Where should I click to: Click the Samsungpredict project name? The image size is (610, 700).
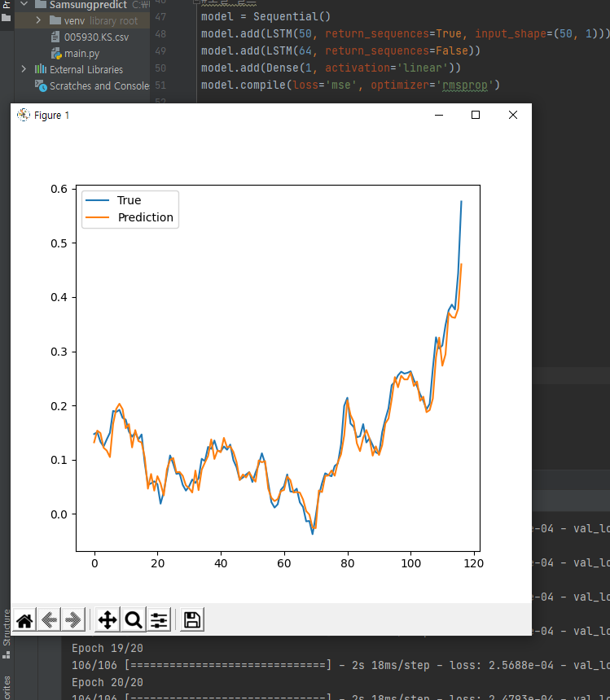(88, 5)
